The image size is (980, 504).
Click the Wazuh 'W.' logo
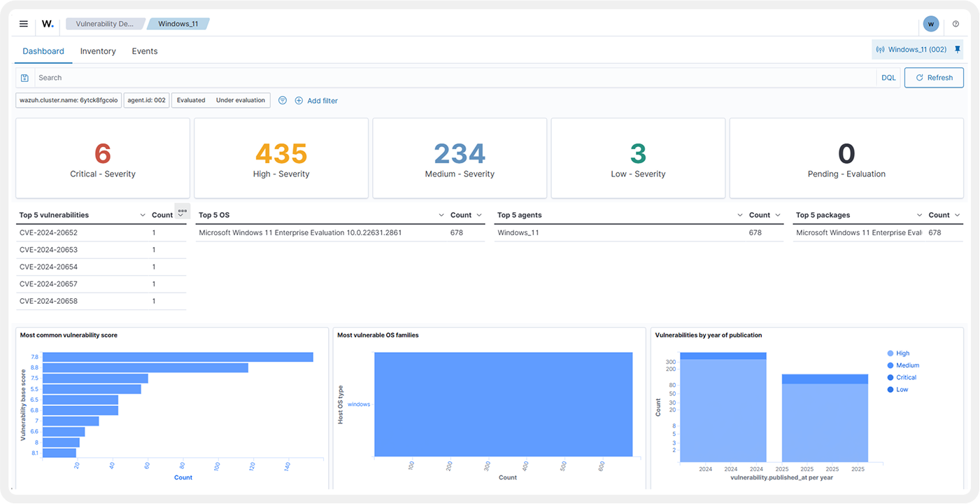[x=48, y=24]
